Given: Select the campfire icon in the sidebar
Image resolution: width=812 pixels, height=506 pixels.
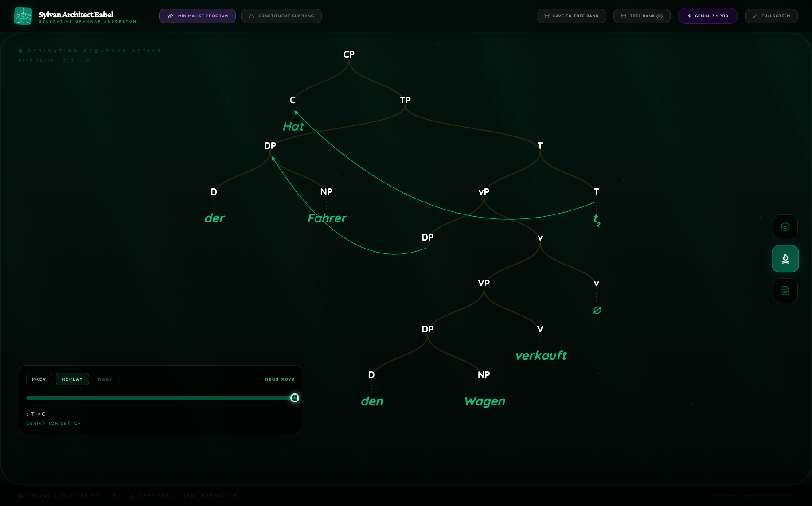Looking at the screenshot, I should 785,259.
